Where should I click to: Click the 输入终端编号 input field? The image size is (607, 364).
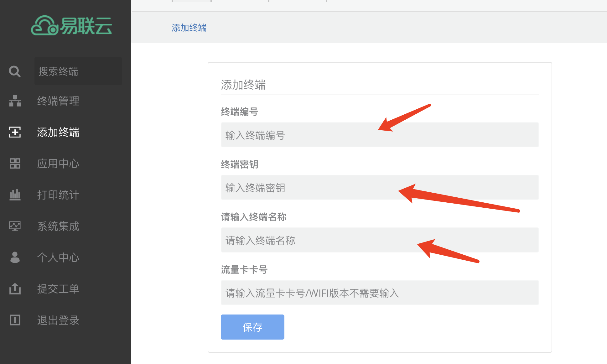(380, 135)
